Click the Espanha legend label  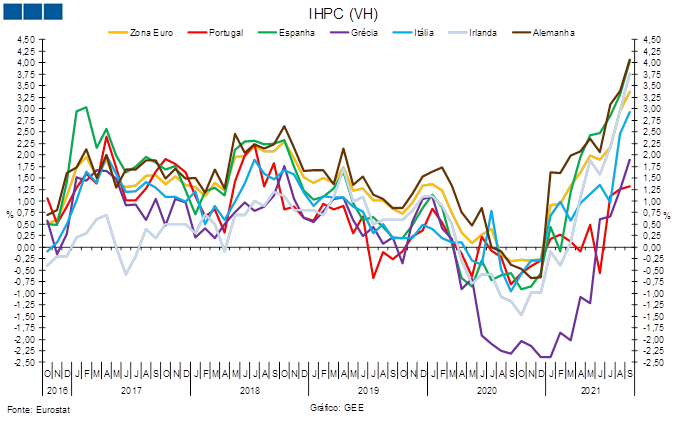[x=297, y=33]
